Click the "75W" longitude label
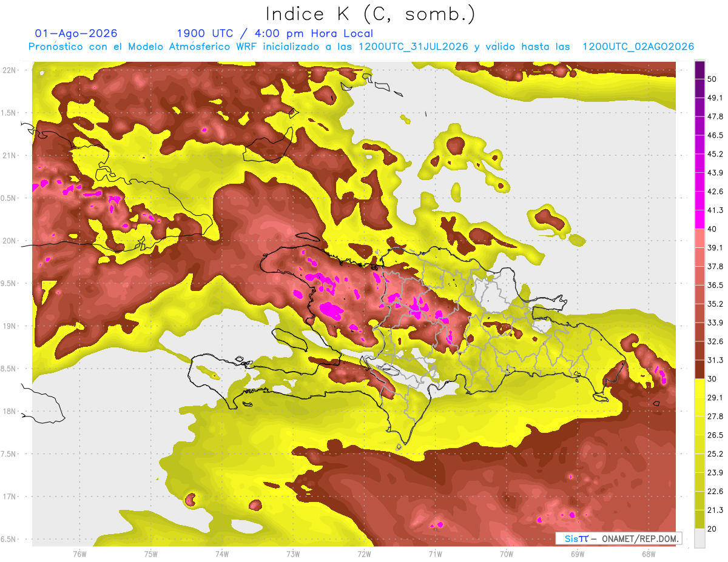 151,554
